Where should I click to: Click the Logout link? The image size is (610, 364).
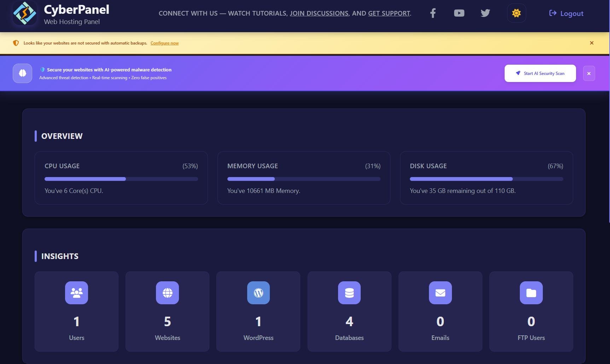[x=566, y=13]
